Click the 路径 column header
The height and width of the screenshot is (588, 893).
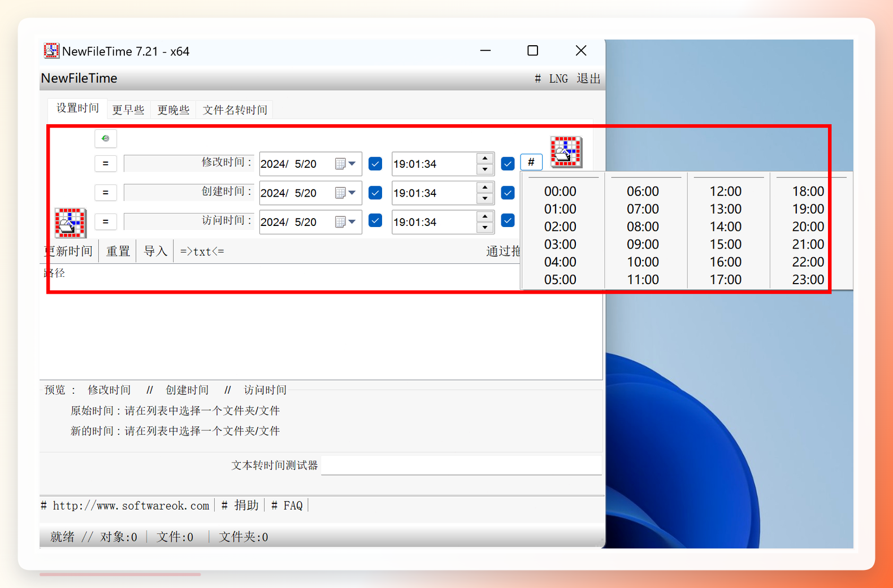coord(55,273)
